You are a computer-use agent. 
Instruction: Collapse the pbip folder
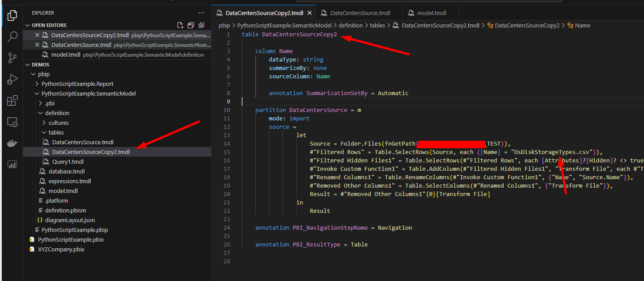pos(34,74)
